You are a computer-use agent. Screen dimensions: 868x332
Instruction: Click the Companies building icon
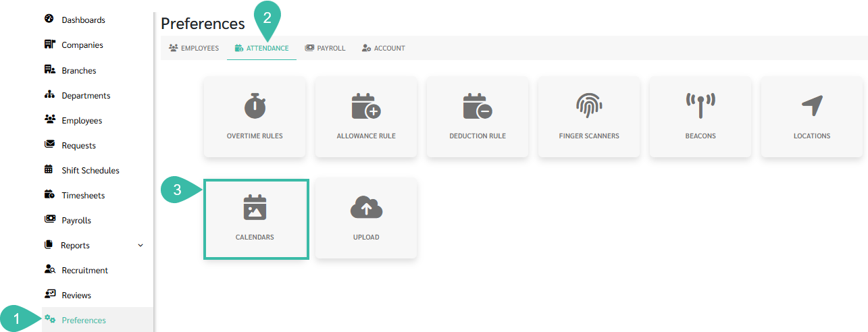pyautogui.click(x=49, y=44)
